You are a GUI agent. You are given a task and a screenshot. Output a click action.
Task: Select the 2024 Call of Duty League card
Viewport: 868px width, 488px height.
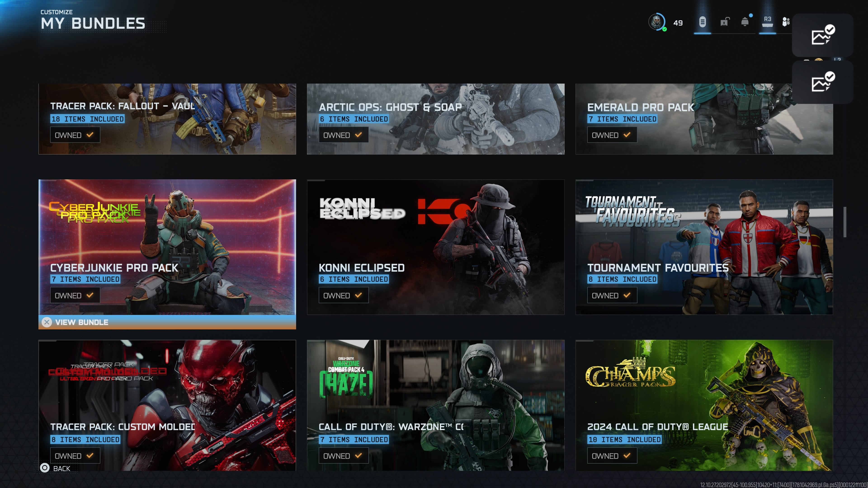click(704, 406)
